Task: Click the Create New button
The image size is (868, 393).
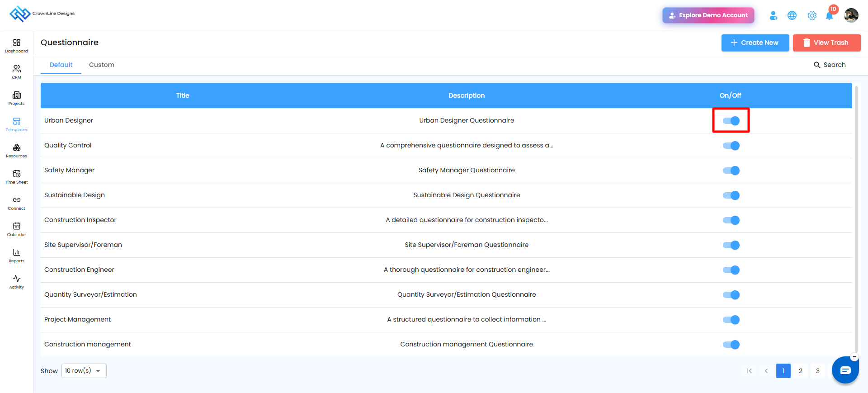Action: [x=755, y=43]
